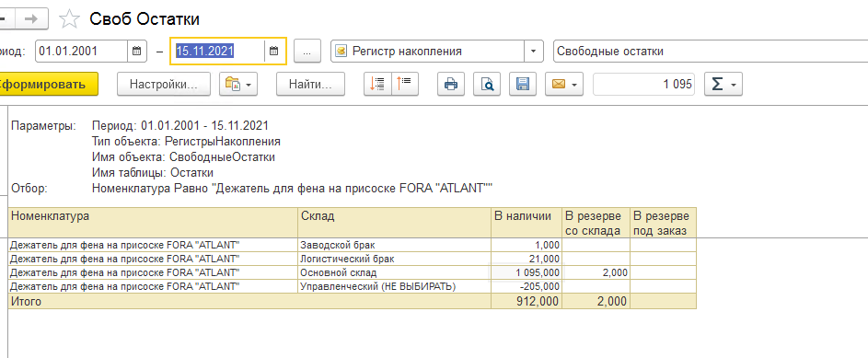
Task: Select the Основной склад table cell
Action: tap(394, 272)
